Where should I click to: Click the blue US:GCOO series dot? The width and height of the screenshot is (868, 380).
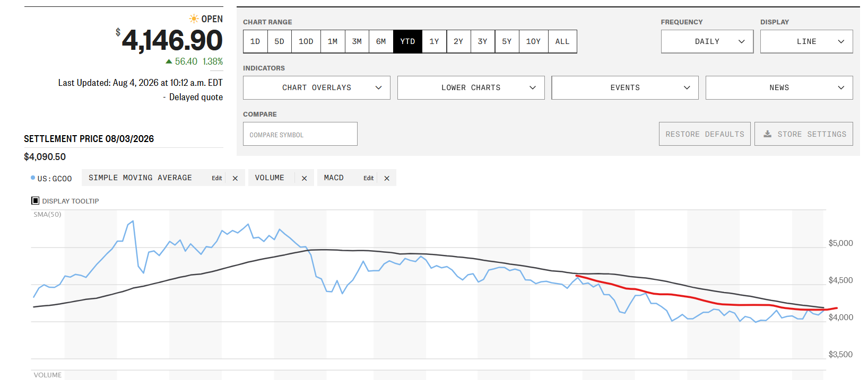pyautogui.click(x=33, y=178)
